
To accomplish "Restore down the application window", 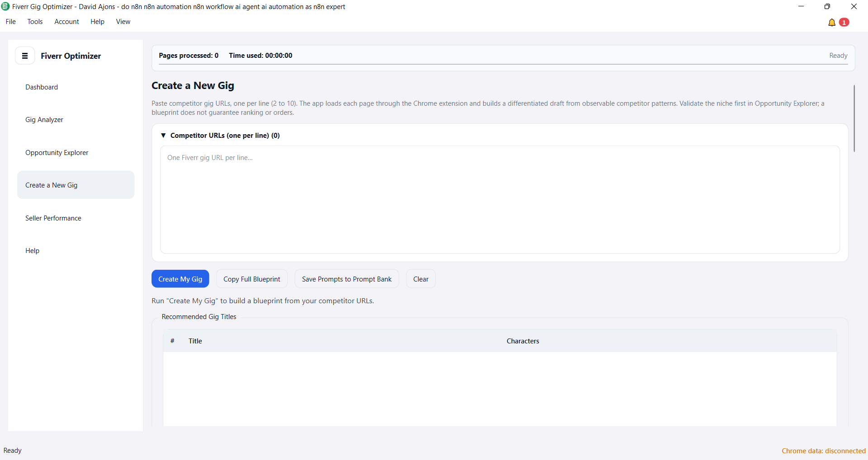I will [827, 6].
